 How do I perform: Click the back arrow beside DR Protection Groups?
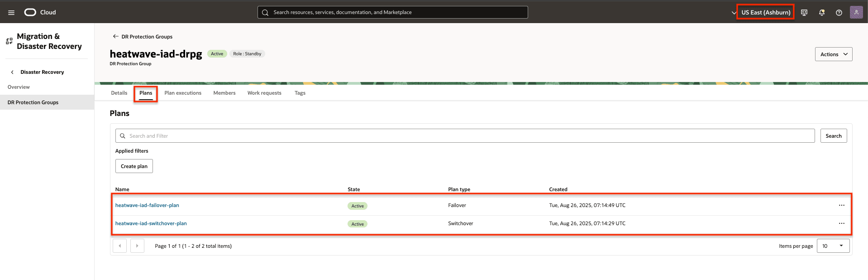(x=115, y=36)
